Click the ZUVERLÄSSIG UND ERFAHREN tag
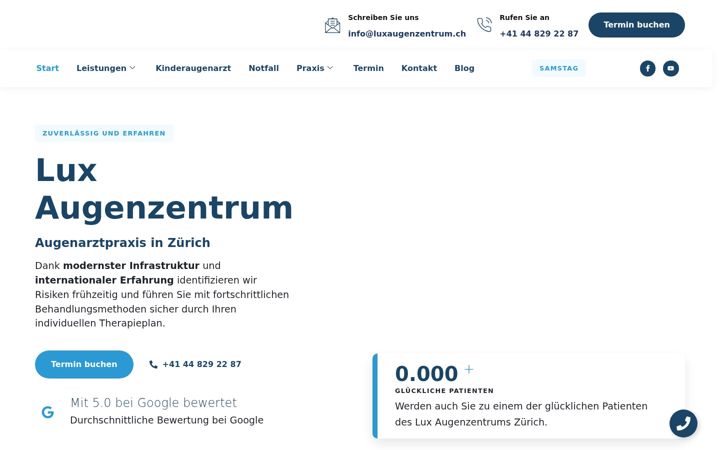Image resolution: width=720 pixels, height=450 pixels. tap(104, 133)
